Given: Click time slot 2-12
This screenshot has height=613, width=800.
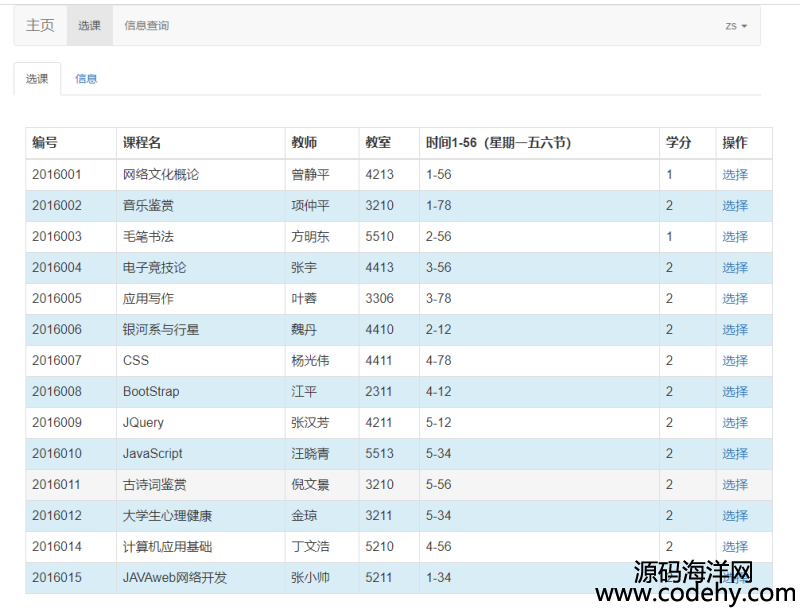Looking at the screenshot, I should coord(439,330).
